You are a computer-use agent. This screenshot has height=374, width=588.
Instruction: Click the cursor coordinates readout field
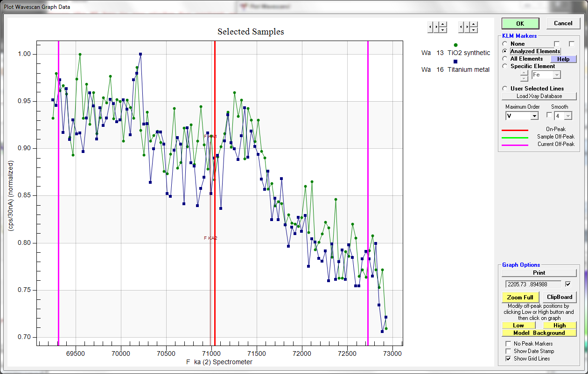533,284
